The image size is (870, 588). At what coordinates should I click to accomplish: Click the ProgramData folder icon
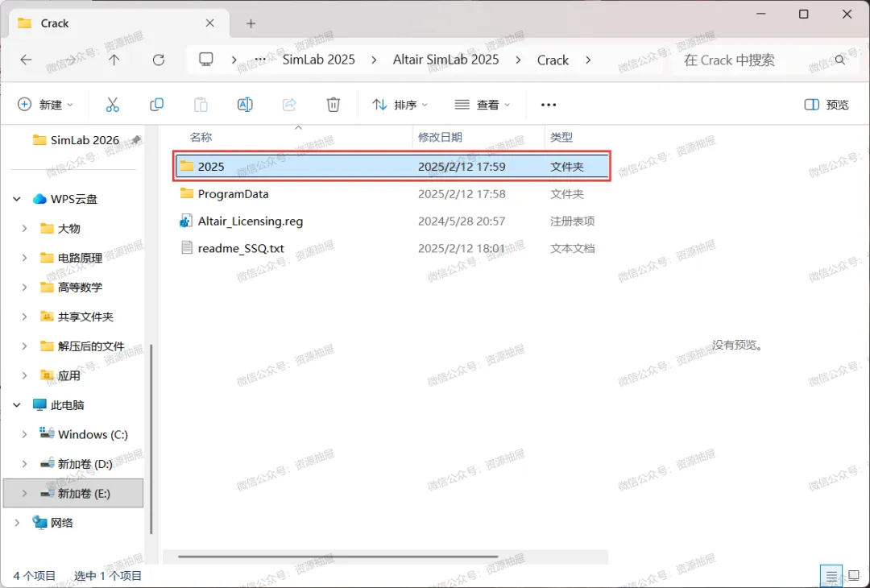point(187,193)
